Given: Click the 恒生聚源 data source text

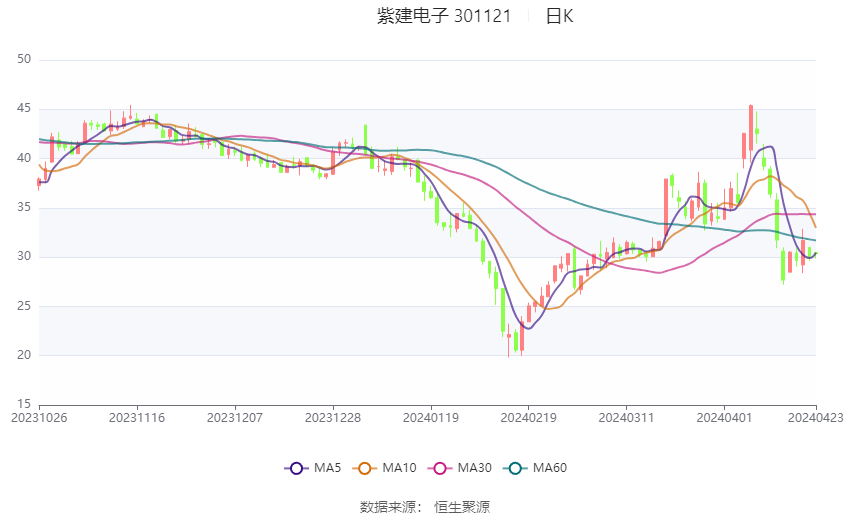Looking at the screenshot, I should 462,507.
